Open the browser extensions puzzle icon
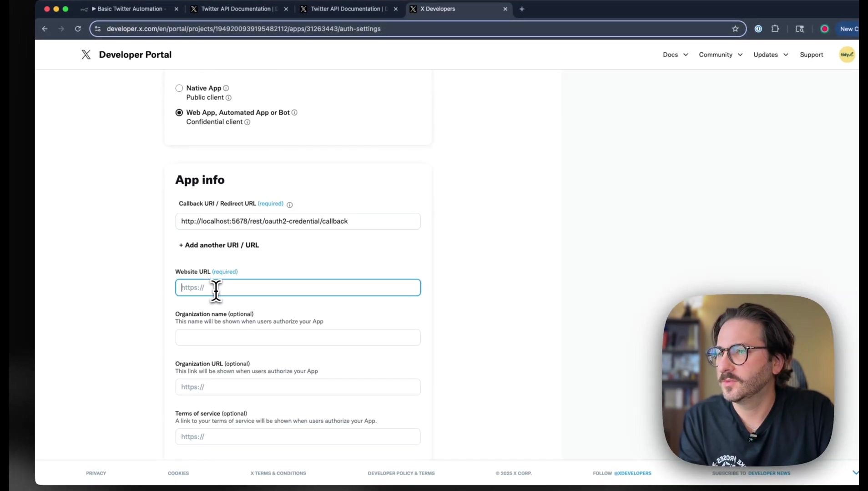 (x=775, y=29)
